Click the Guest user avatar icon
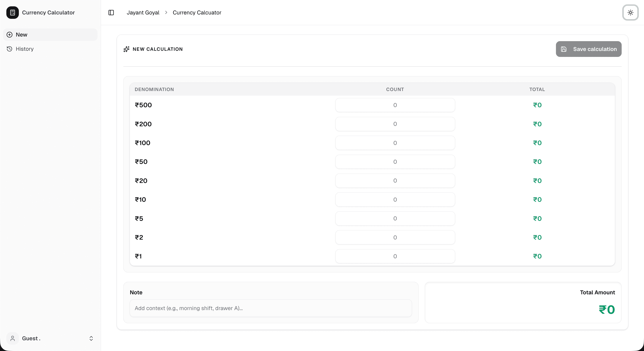644x351 pixels. pyautogui.click(x=12, y=338)
